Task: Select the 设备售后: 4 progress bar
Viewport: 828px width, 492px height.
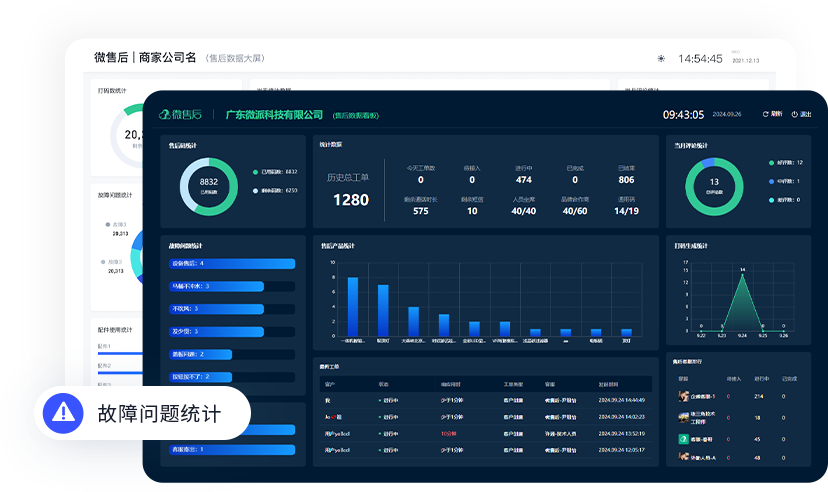Action: point(232,263)
